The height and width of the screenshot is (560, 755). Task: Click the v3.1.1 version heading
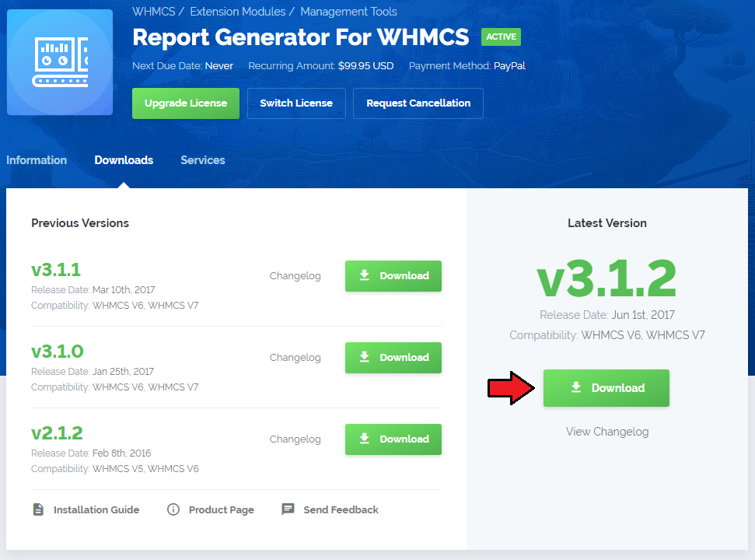pyautogui.click(x=56, y=270)
